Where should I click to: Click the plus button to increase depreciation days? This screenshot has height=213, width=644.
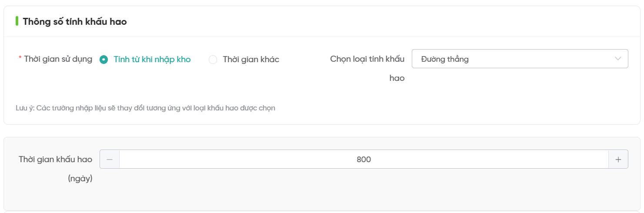(x=618, y=160)
